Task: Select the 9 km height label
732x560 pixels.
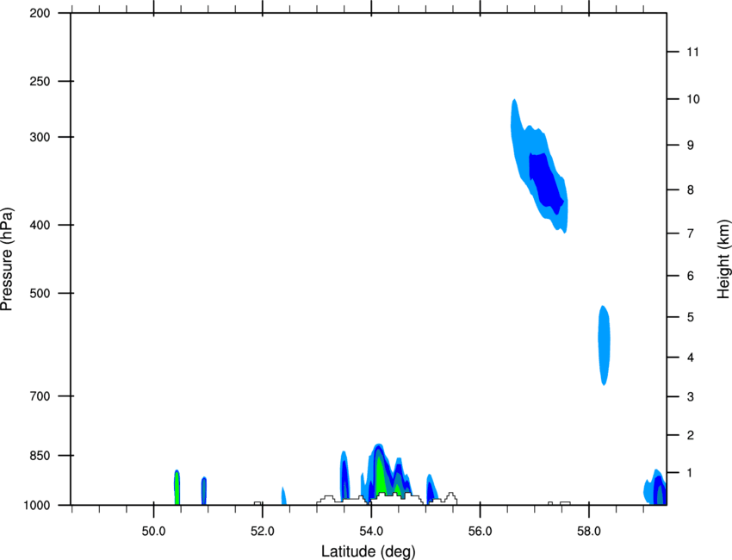Action: click(690, 146)
